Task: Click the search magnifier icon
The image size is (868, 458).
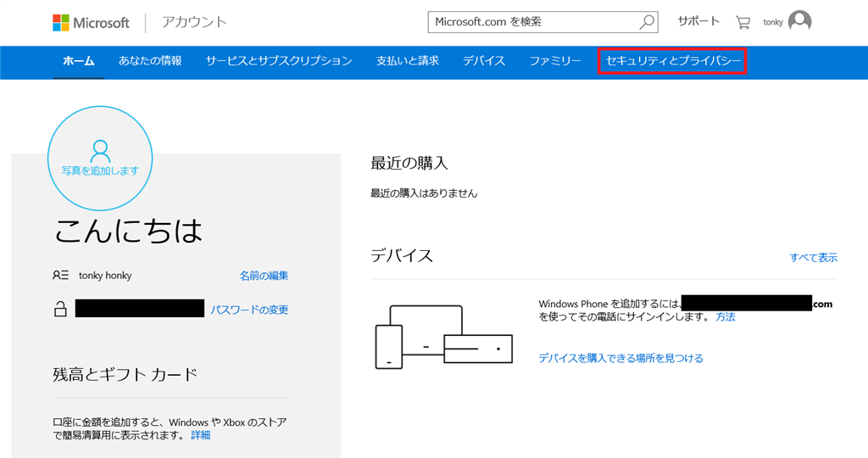Action: click(647, 22)
